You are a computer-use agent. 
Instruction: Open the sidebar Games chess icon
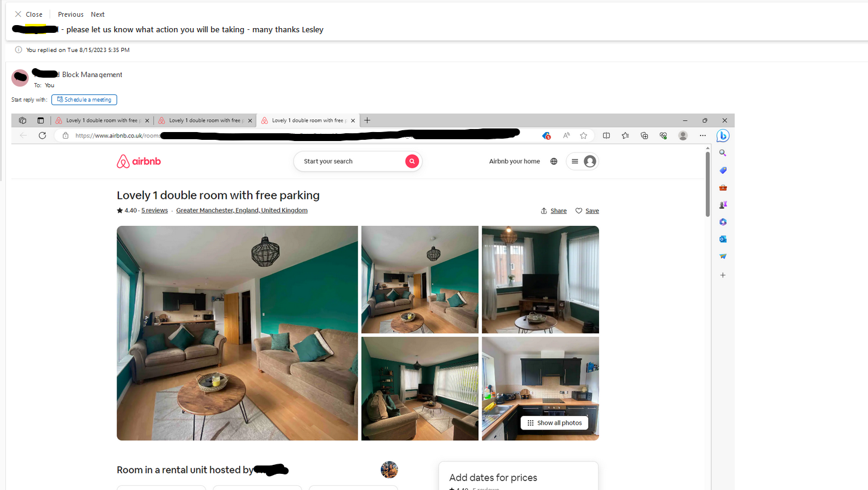(x=723, y=204)
